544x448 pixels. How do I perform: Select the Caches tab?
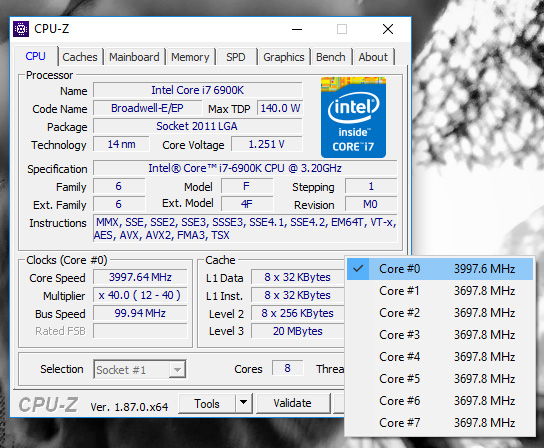coord(80,57)
